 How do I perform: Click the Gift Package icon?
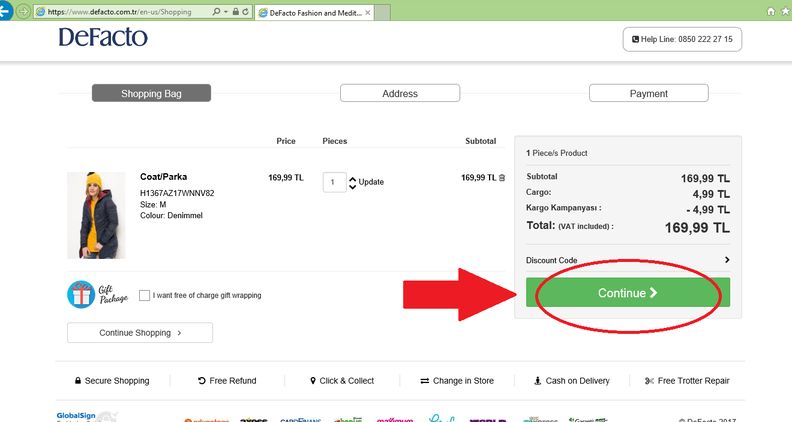(81, 294)
